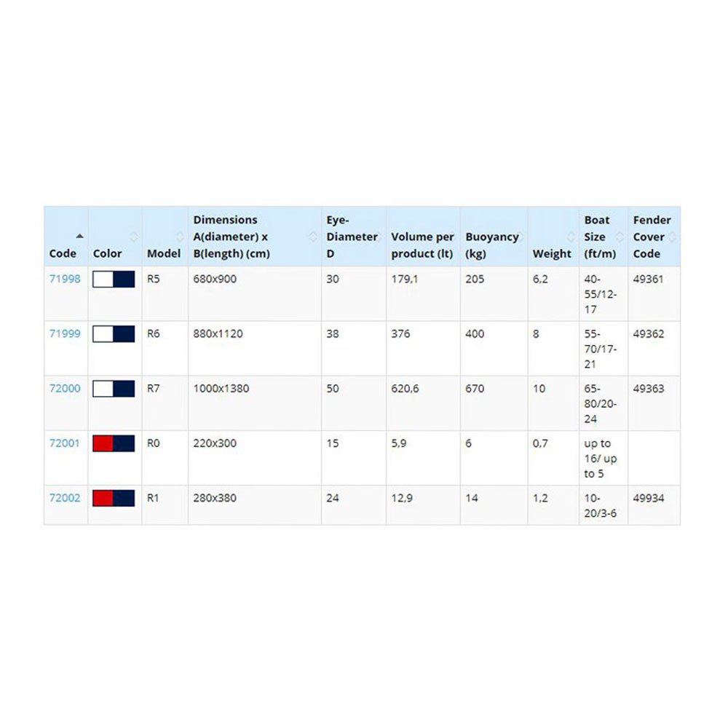Screen dimensions: 728x728
Task: Open product code 71998 link
Action: [x=65, y=279]
